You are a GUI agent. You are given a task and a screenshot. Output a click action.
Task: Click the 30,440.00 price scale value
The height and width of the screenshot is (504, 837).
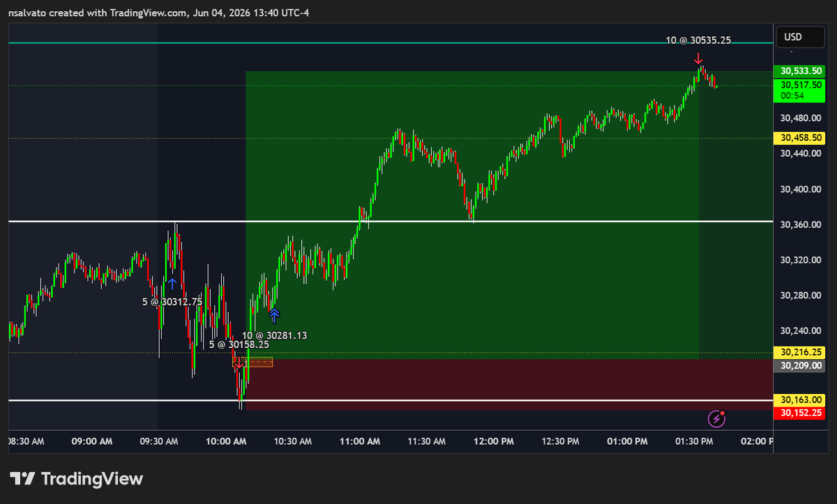[x=799, y=153]
